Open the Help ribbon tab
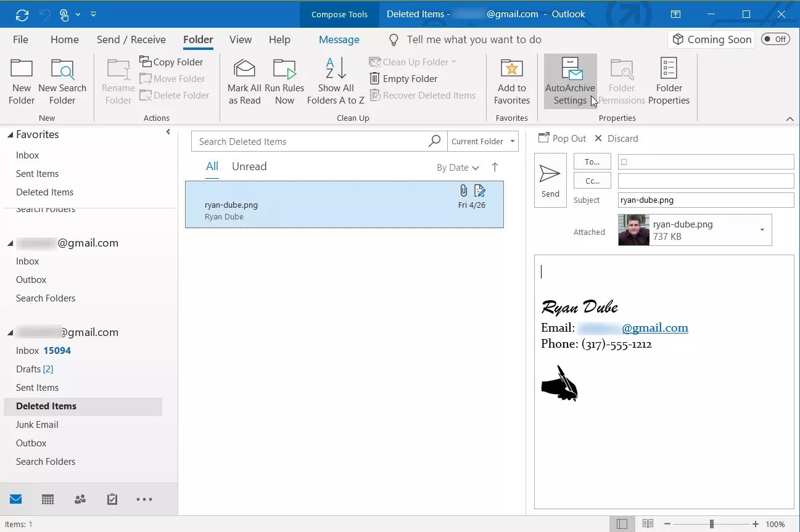This screenshot has height=532, width=800. [279, 39]
